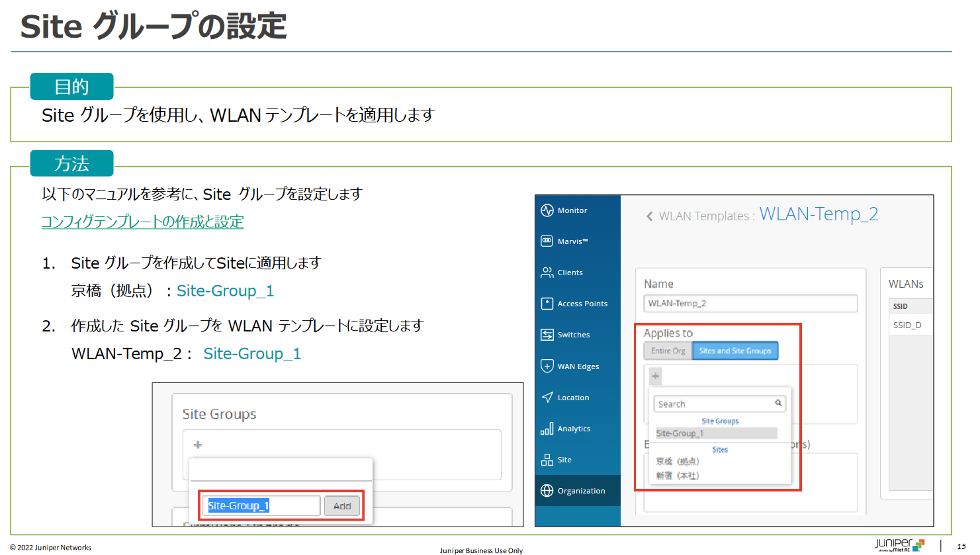This screenshot has height=555, width=980.
Task: Go back via WLAN Templates chevron
Action: click(650, 216)
